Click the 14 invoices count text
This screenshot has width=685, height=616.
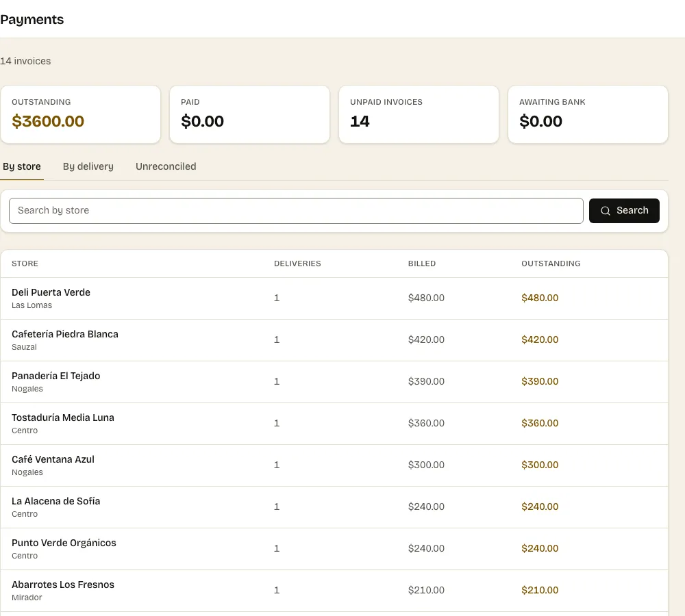pos(25,61)
